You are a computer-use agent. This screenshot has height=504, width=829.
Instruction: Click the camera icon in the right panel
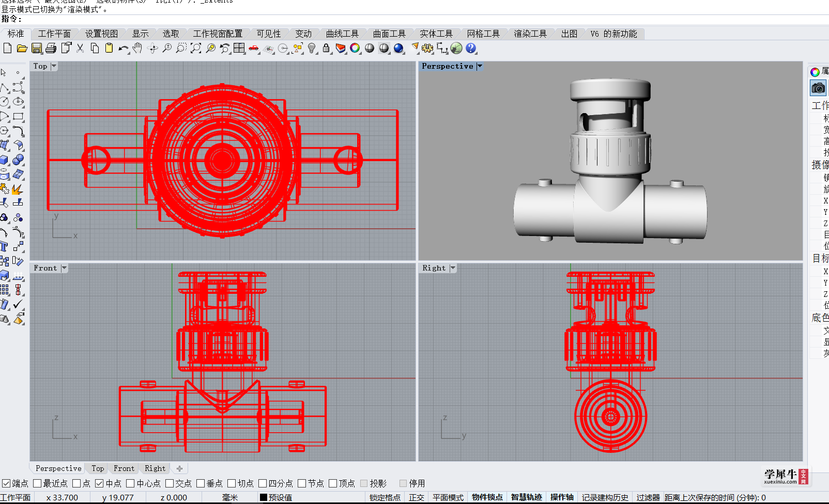click(x=818, y=88)
